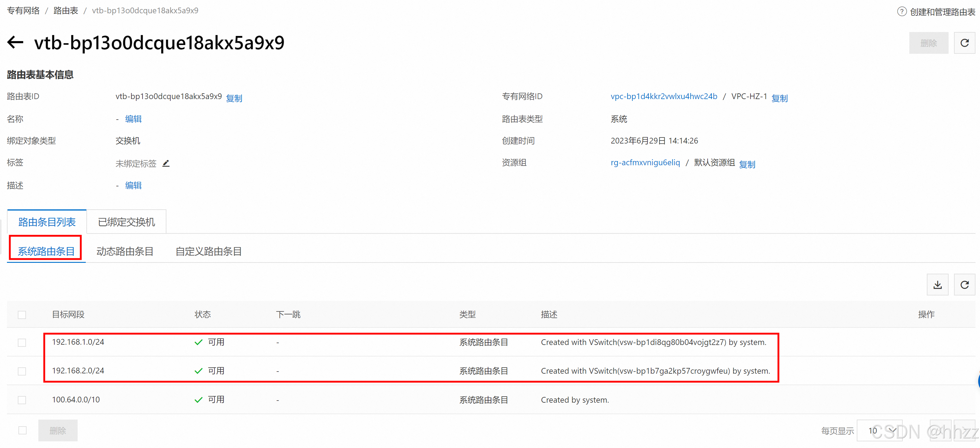The width and height of the screenshot is (980, 448).
Task: Click the back arrow beside route table title
Action: [x=15, y=42]
